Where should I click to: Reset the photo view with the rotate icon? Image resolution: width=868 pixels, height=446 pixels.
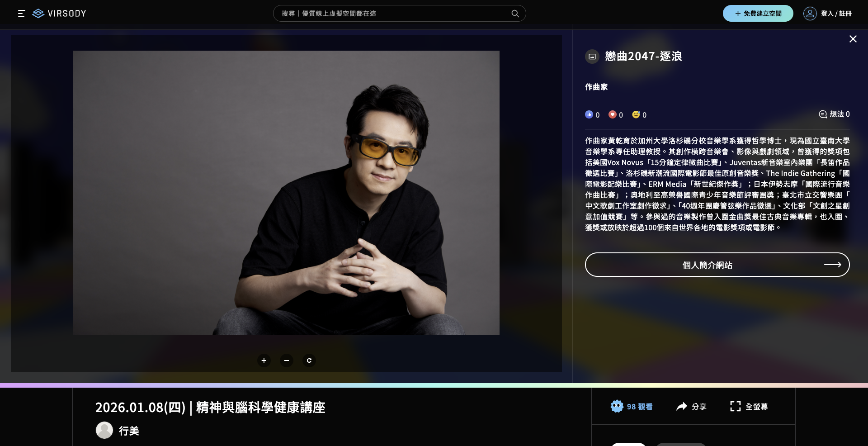pyautogui.click(x=309, y=361)
